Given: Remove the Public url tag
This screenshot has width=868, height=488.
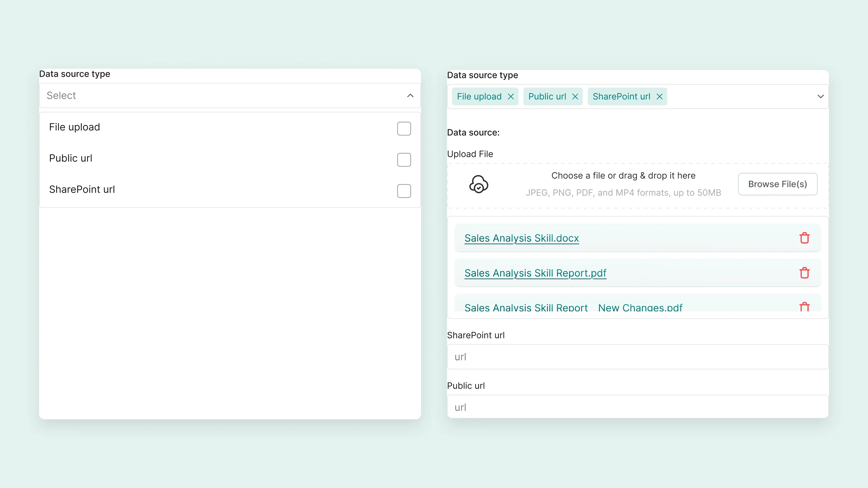Looking at the screenshot, I should (575, 97).
